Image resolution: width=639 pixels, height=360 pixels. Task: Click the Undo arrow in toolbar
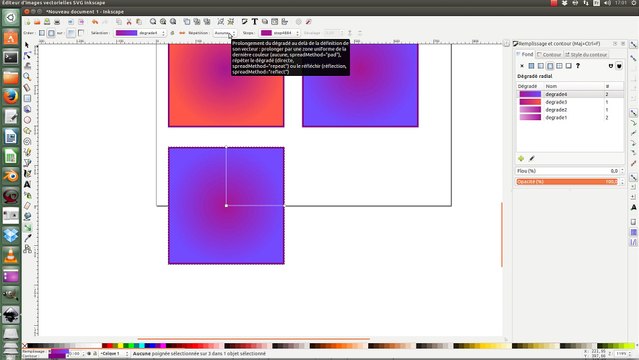coord(95,22)
